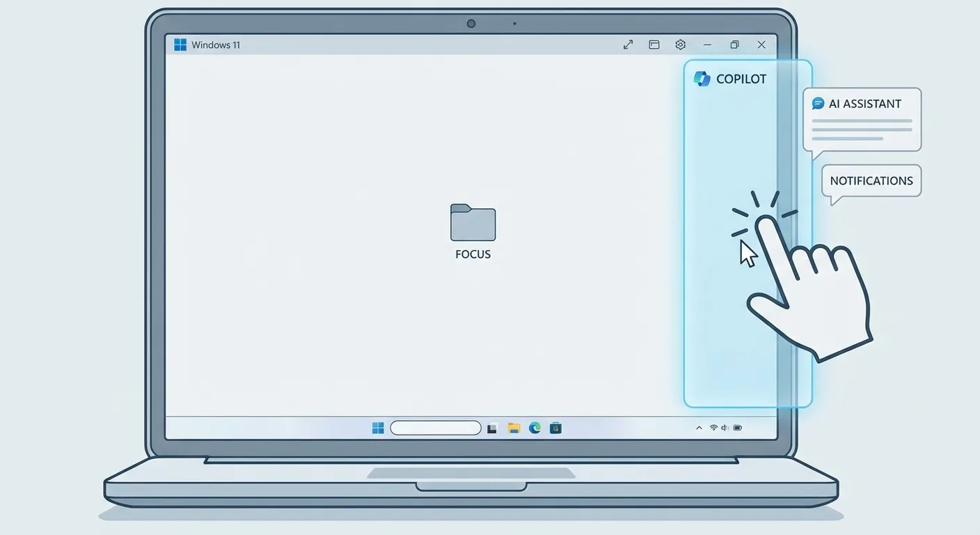Click the diagonal expand arrows icon
The width and height of the screenshot is (980, 535).
pyautogui.click(x=628, y=45)
